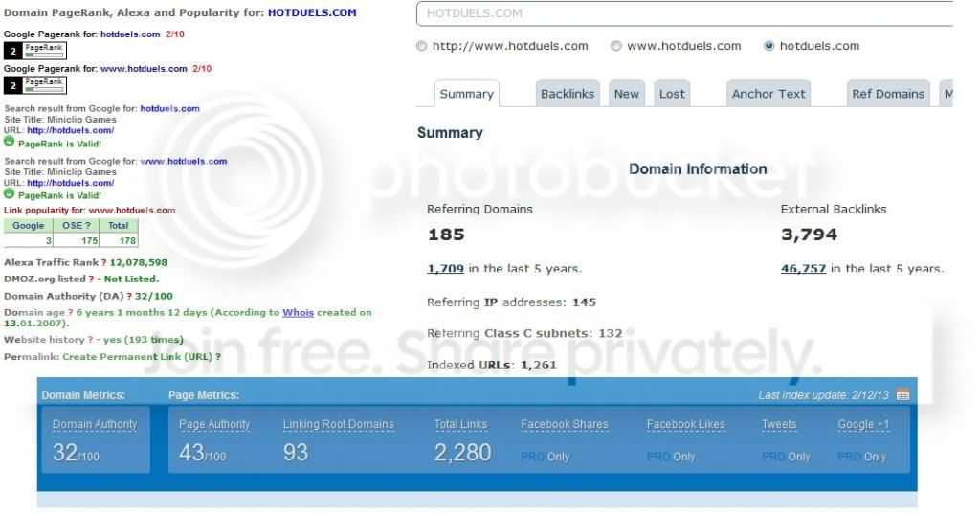This screenshot has width=980, height=515.
Task: Click PRO Only under Google +1
Action: (862, 457)
